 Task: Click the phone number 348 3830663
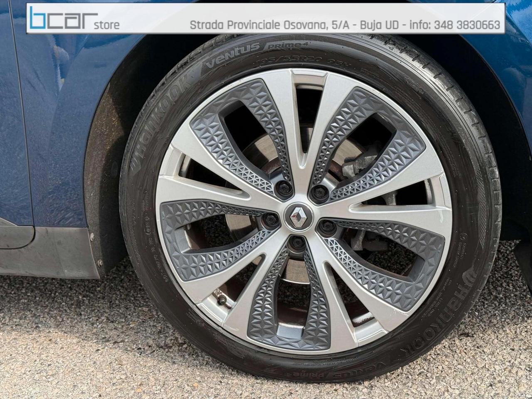click(467, 25)
